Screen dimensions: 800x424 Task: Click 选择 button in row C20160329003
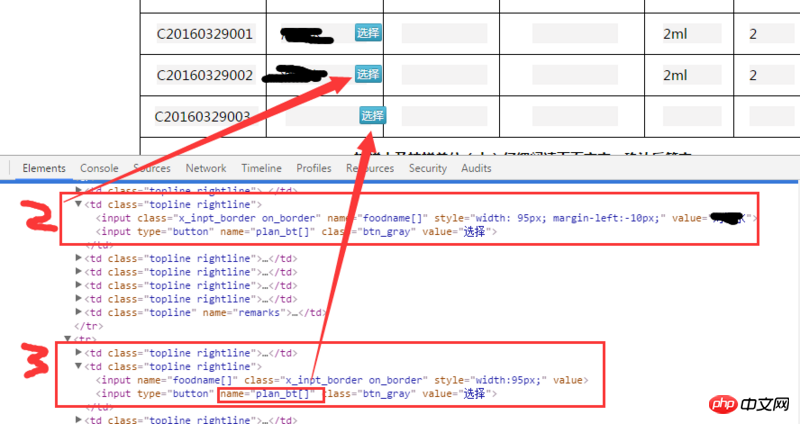tap(372, 116)
